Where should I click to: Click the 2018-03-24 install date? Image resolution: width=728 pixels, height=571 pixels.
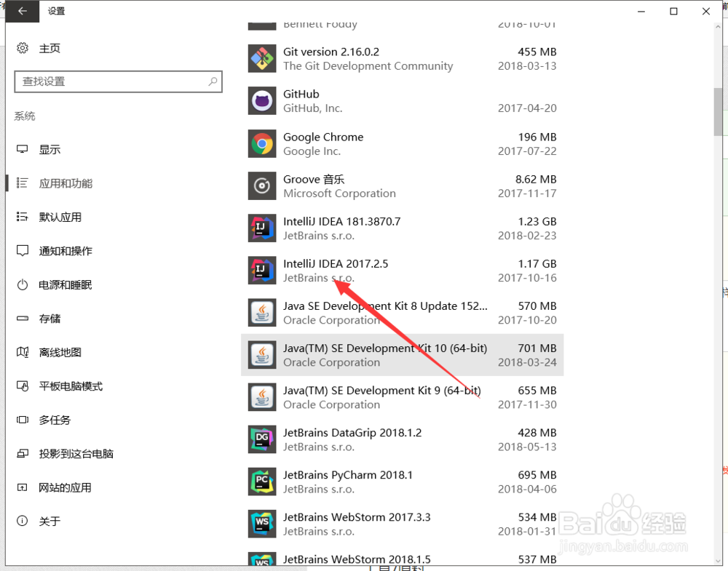click(527, 362)
